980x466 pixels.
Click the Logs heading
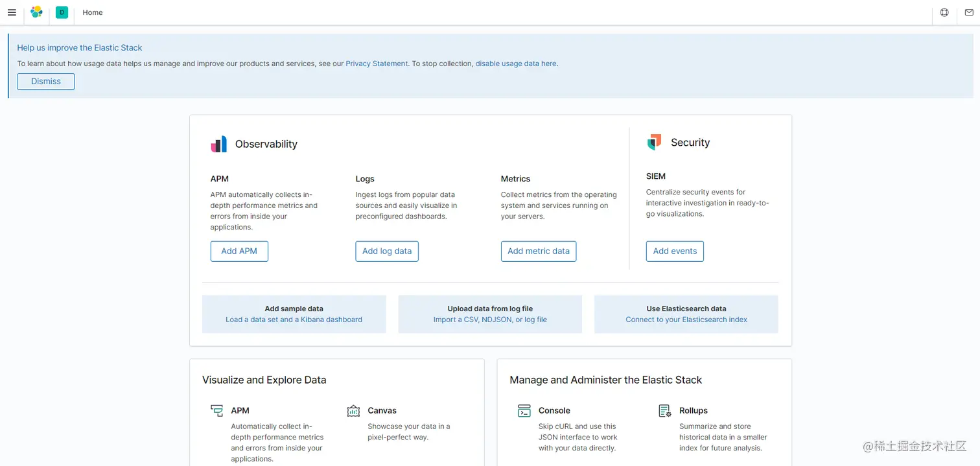coord(365,179)
